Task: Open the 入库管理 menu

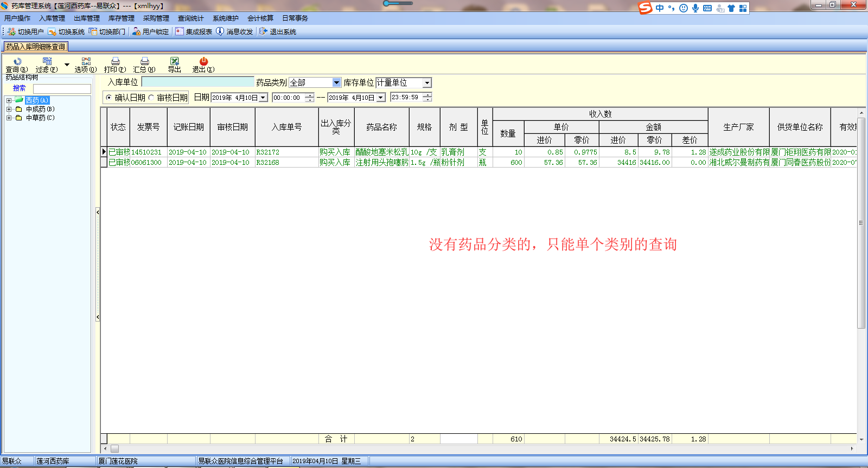Action: 52,18
